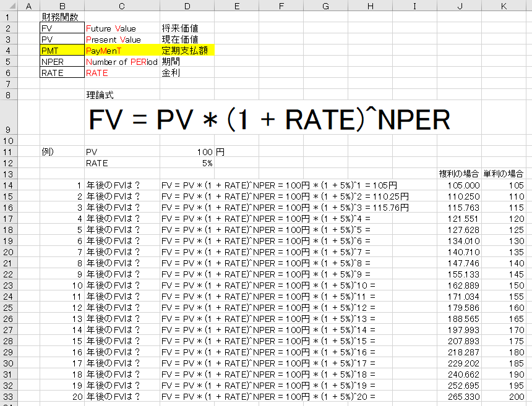Image resolution: width=532 pixels, height=406 pixels.
Task: Select row header 14
Action: [8, 185]
